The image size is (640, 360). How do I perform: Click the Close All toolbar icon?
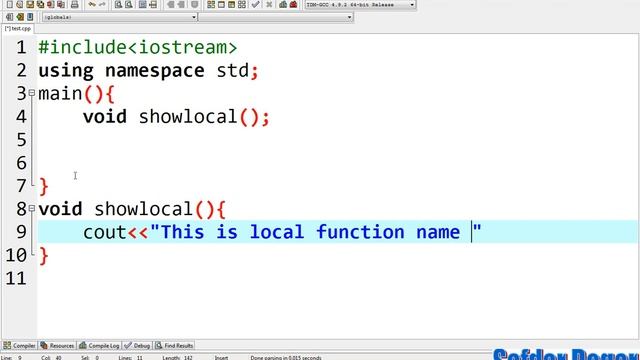pos(61,4)
